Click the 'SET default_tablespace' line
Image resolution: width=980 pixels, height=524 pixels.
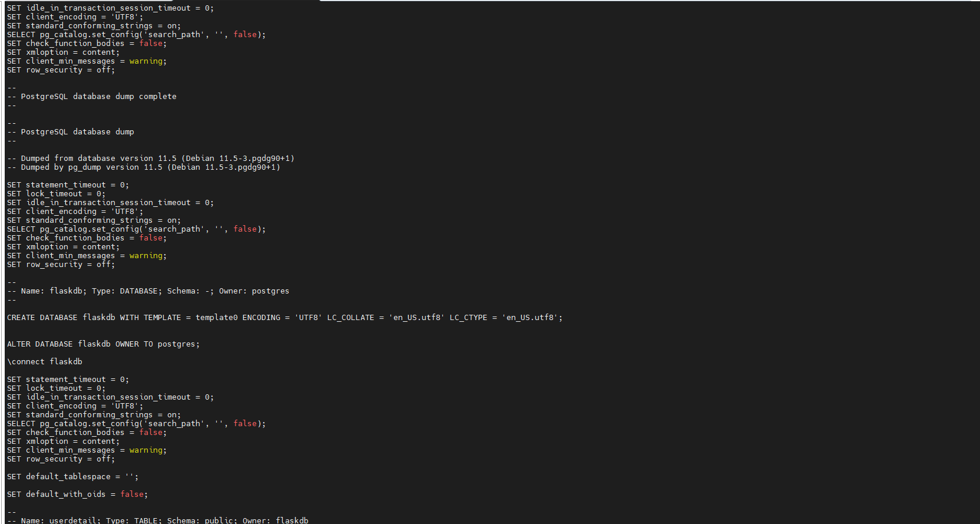click(73, 477)
